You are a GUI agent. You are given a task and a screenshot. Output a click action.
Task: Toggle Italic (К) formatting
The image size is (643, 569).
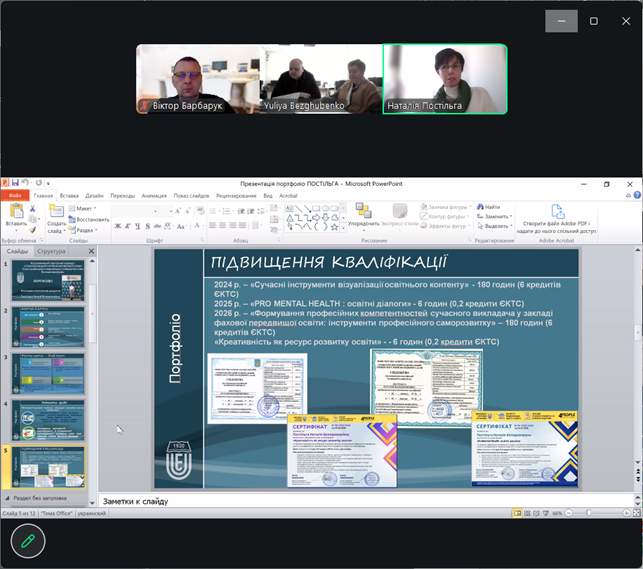coord(128,226)
